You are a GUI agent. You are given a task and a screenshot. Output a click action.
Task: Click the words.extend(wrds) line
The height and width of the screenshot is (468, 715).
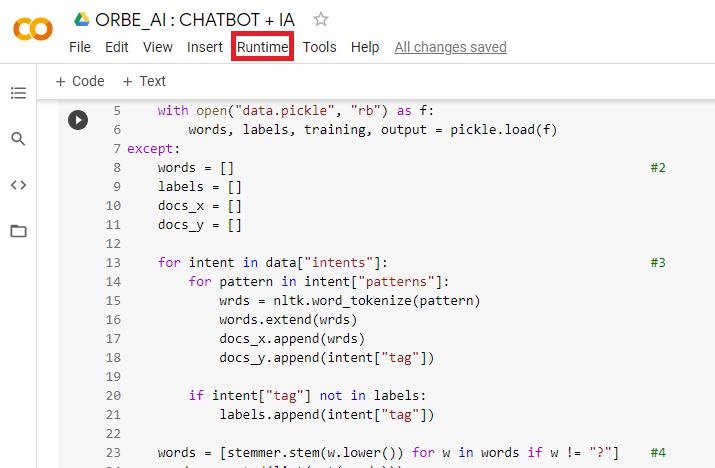(288, 320)
